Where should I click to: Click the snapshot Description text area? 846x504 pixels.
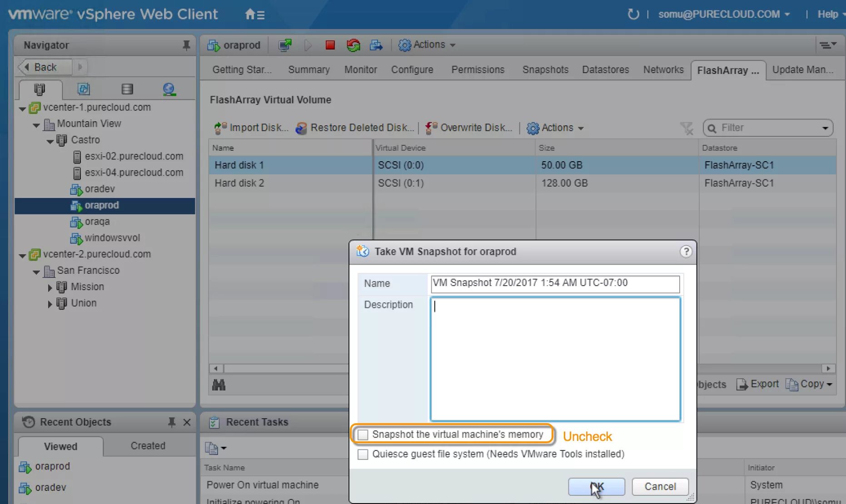click(555, 359)
